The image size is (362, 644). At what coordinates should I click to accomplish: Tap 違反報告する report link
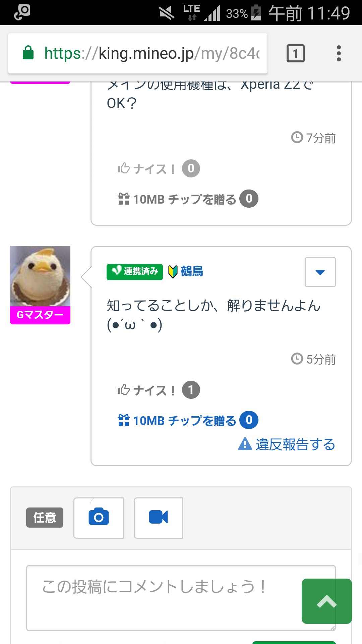click(x=295, y=444)
